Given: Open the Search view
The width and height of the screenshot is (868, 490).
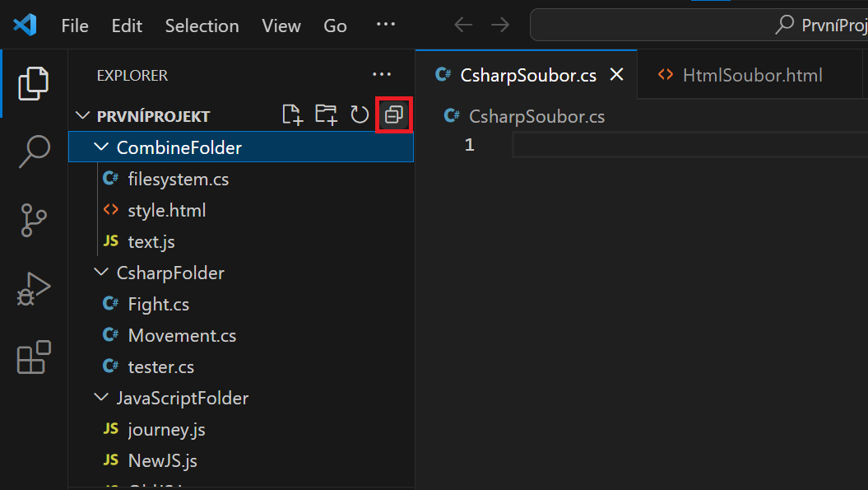Looking at the screenshot, I should (x=33, y=152).
